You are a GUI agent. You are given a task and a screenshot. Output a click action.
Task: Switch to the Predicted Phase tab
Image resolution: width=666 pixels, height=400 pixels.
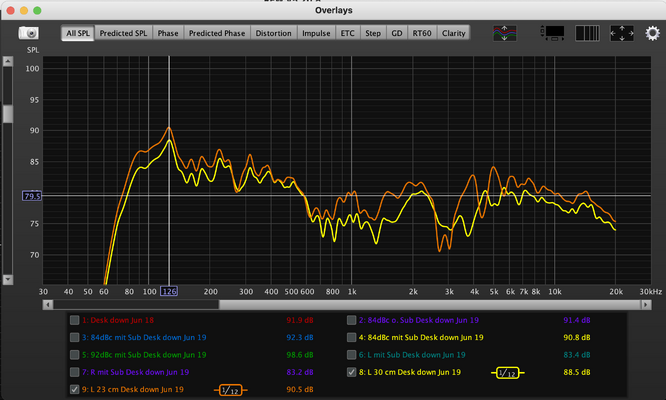coord(217,33)
